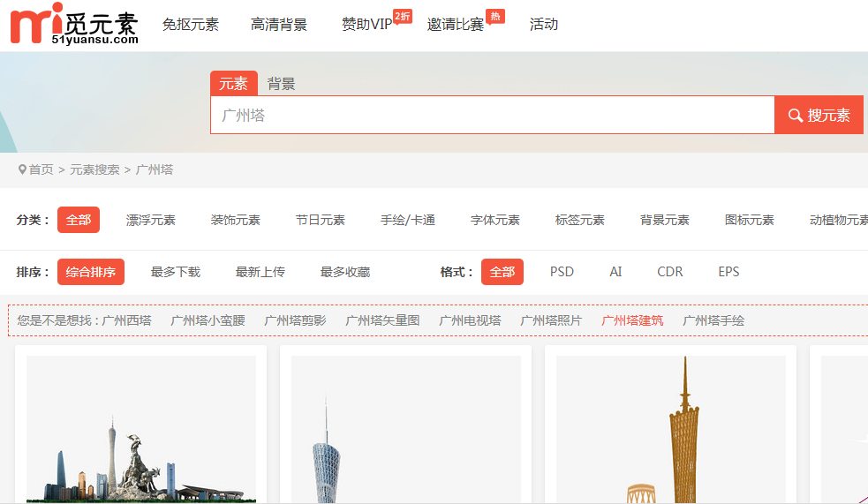
Task: Filter by 漂浮元素 category
Action: pos(151,220)
